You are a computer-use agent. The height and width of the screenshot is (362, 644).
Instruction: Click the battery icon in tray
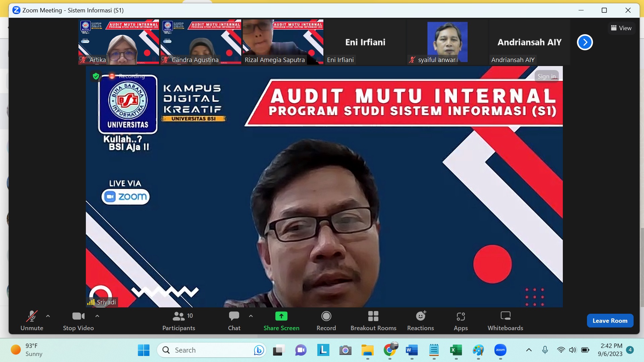[585, 350]
